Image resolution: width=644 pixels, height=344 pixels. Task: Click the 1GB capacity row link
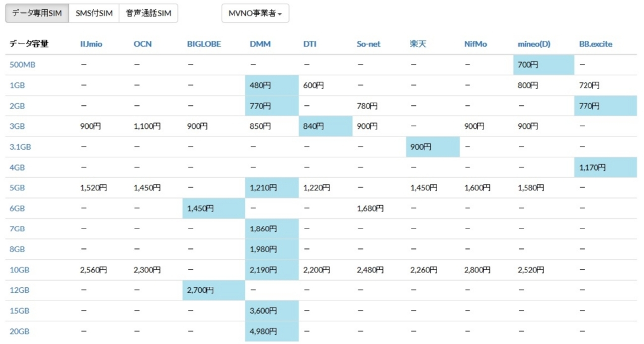click(17, 85)
